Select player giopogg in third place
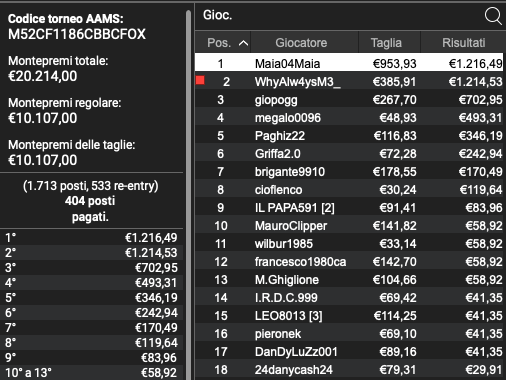This screenshot has height=380, width=506. (349, 100)
